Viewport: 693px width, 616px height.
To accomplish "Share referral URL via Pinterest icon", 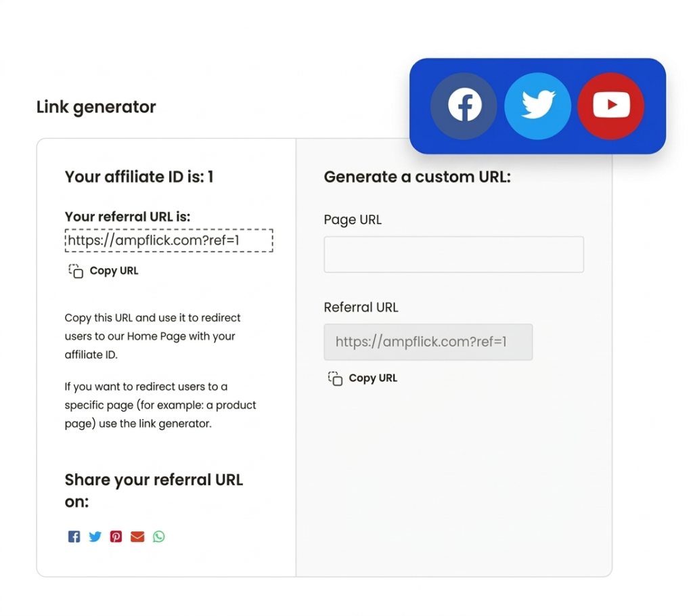I will tap(116, 537).
